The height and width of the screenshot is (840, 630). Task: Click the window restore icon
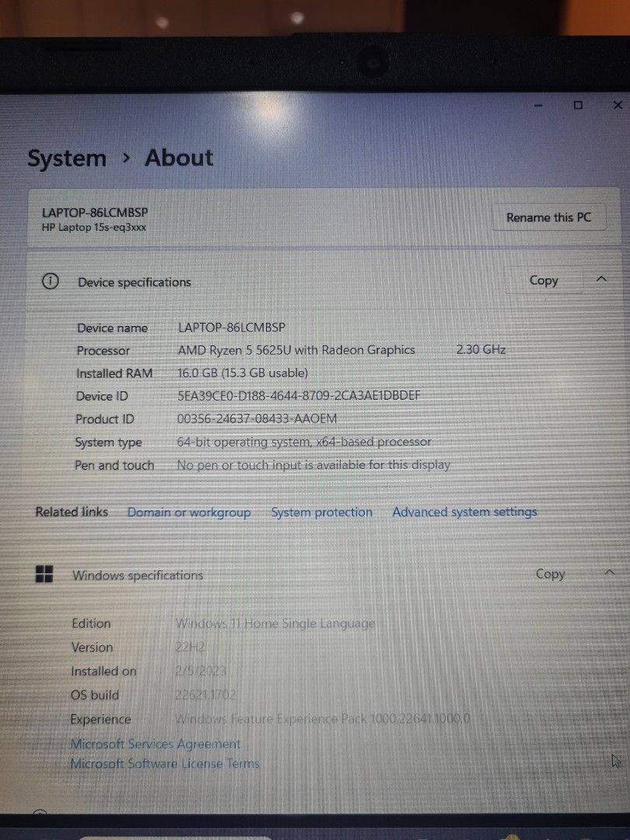click(577, 105)
